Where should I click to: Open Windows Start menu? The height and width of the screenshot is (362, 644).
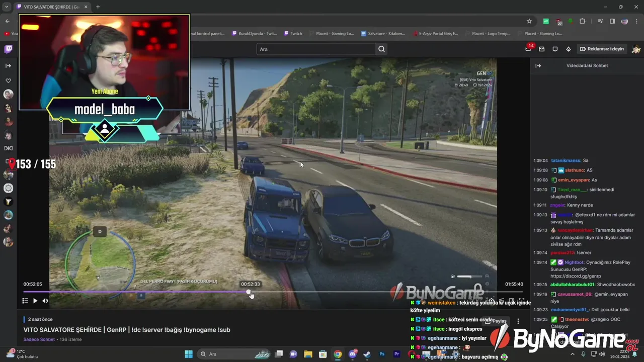pyautogui.click(x=188, y=354)
